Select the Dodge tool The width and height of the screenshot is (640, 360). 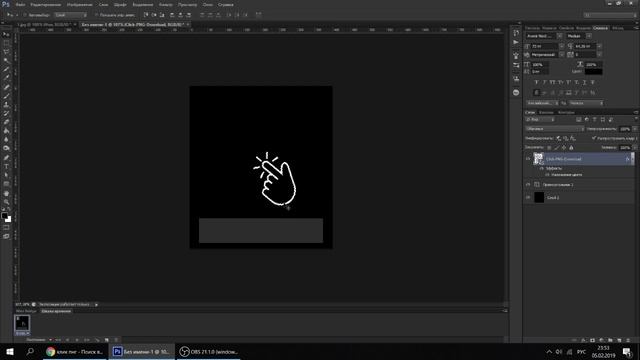click(6, 149)
